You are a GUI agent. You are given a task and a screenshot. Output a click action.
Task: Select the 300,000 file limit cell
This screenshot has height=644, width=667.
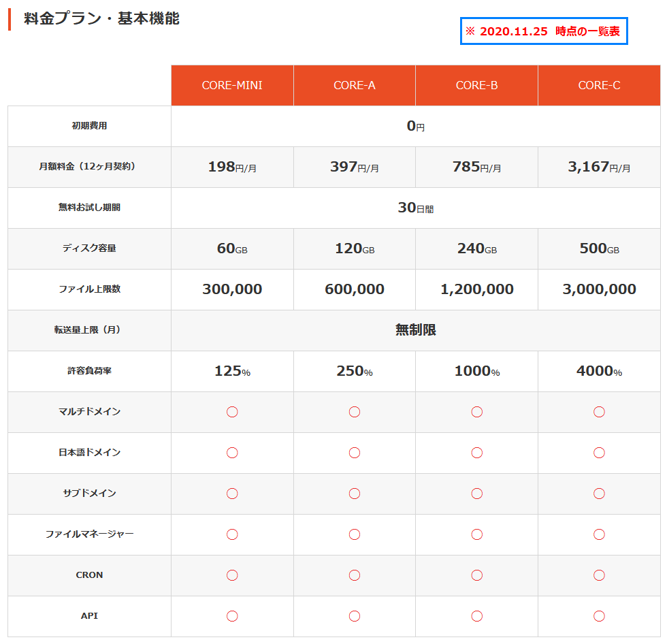[x=232, y=289]
